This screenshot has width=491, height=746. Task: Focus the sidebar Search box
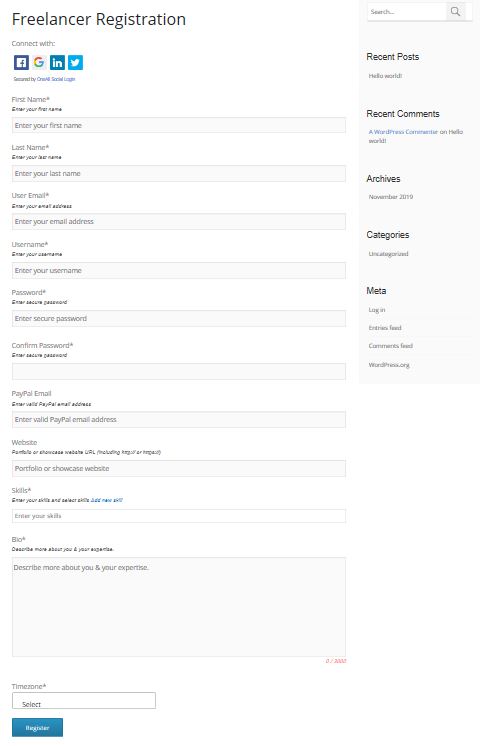[x=407, y=11]
